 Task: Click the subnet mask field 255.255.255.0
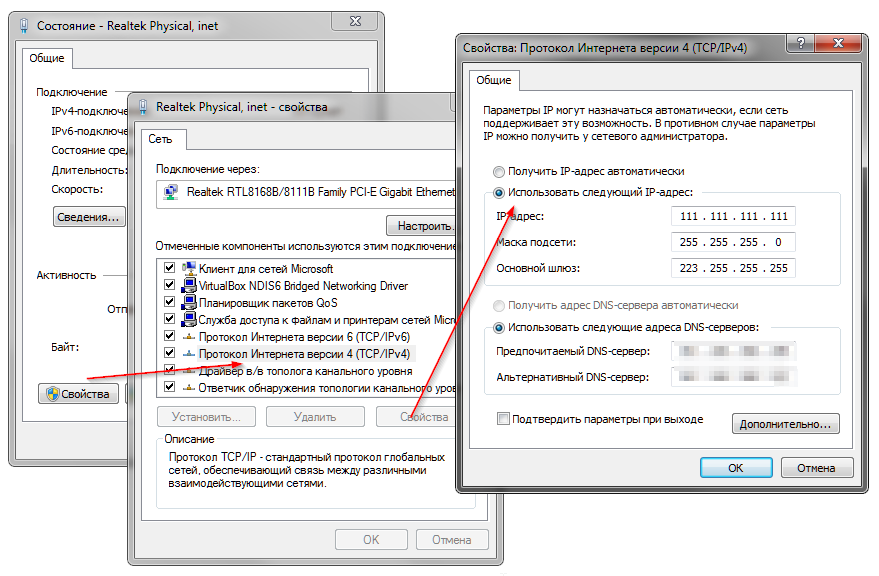[x=733, y=242]
